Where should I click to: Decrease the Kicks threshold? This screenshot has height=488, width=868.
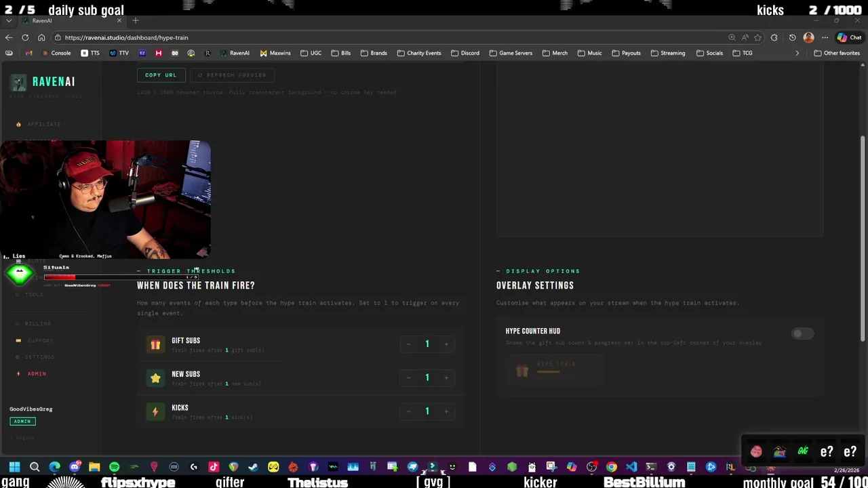click(x=408, y=411)
